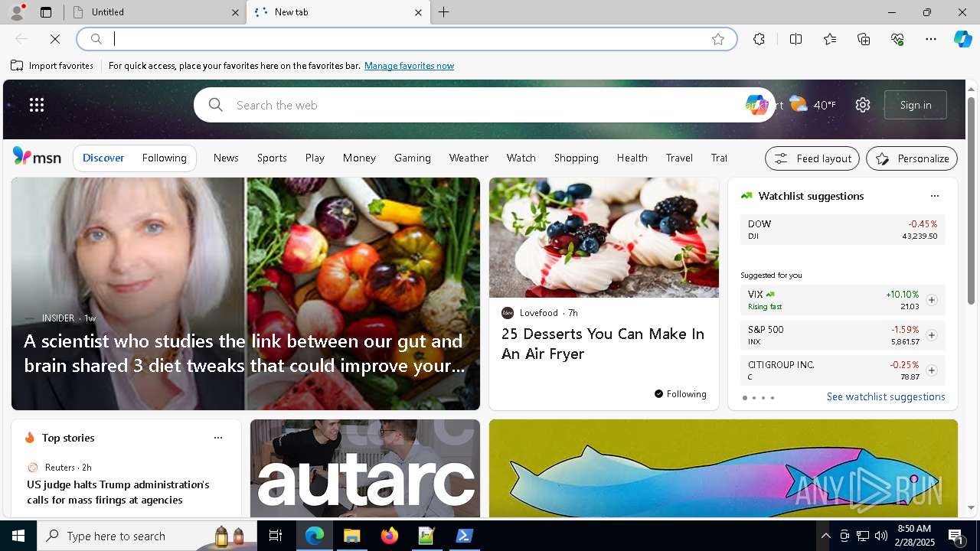The width and height of the screenshot is (980, 551).
Task: Open Feed layout options
Action: click(812, 158)
